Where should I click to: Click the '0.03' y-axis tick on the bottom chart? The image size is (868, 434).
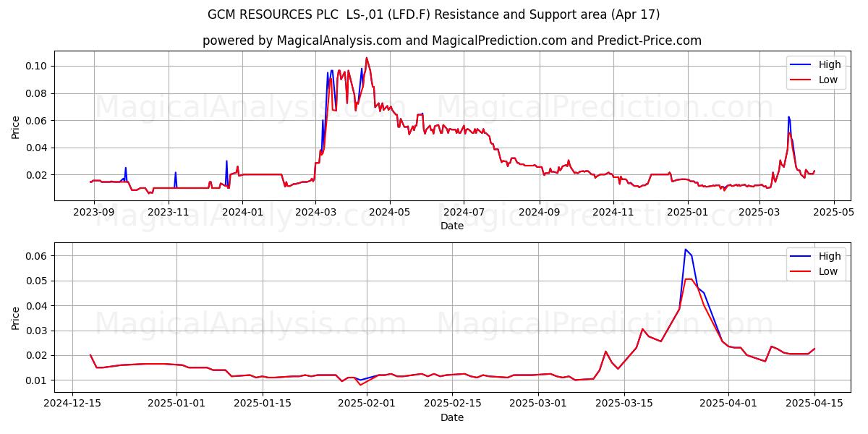[x=37, y=331]
